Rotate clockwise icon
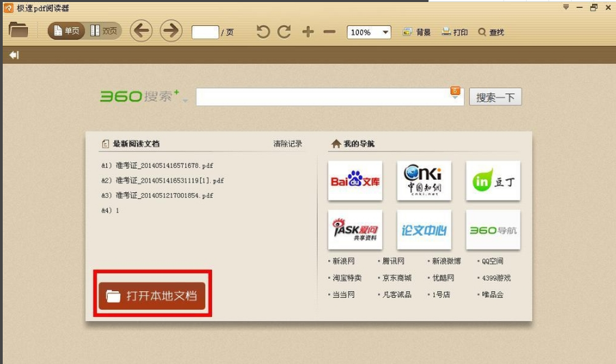Image resolution: width=616 pixels, height=364 pixels. click(x=284, y=32)
